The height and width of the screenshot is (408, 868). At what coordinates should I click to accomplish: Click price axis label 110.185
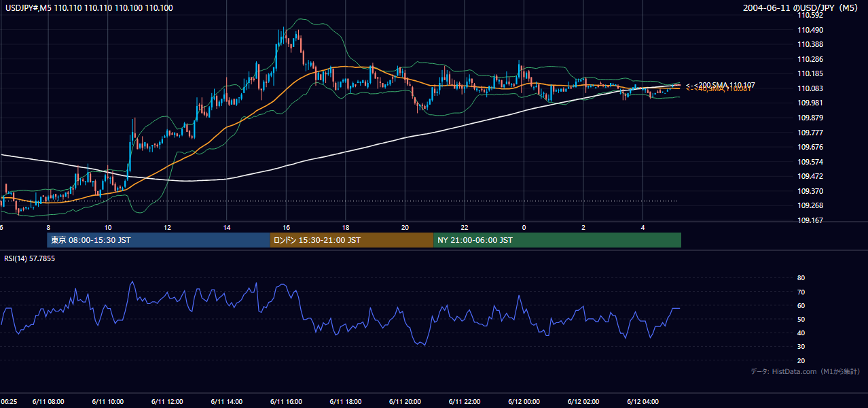(810, 73)
